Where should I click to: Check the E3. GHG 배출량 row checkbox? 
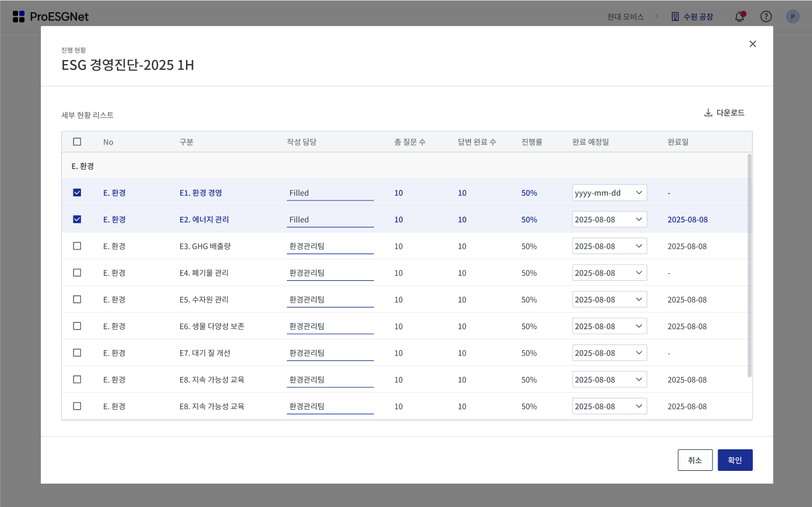77,246
